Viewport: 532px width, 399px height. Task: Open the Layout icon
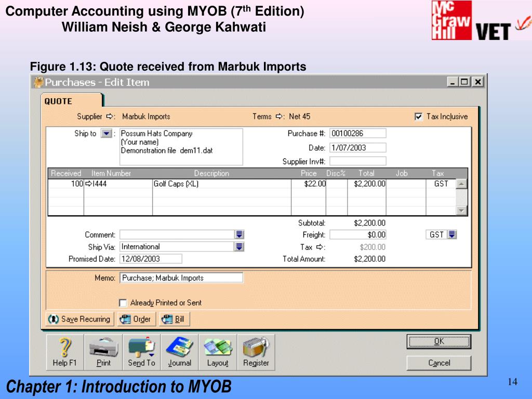(x=218, y=352)
